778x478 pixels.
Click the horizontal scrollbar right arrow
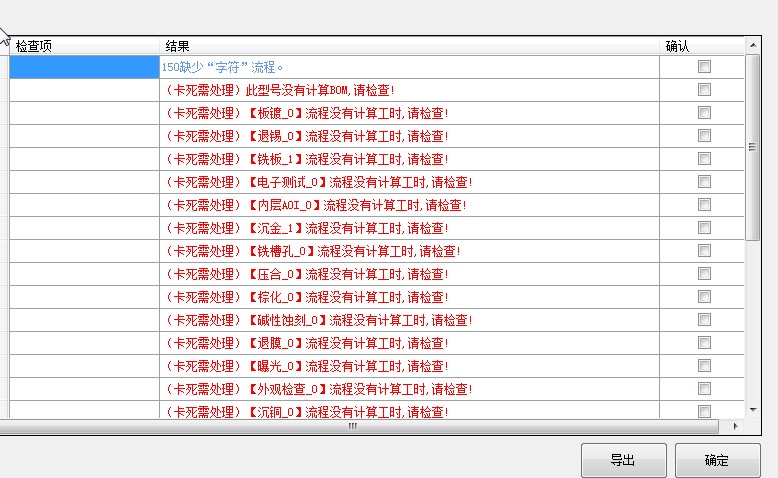pos(736,426)
